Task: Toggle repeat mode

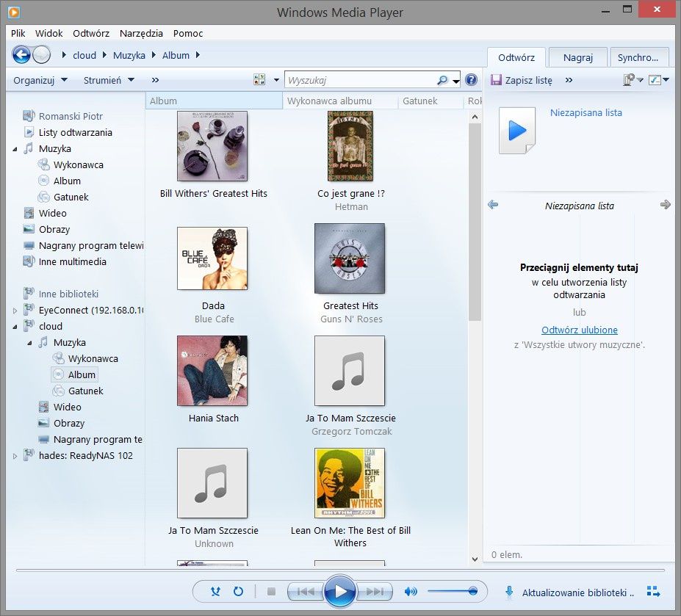Action: (239, 591)
